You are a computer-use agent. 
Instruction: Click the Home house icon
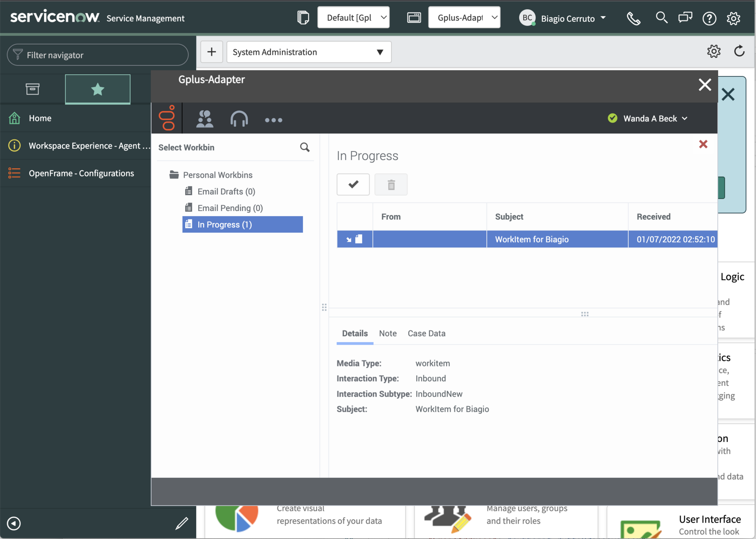tap(14, 118)
